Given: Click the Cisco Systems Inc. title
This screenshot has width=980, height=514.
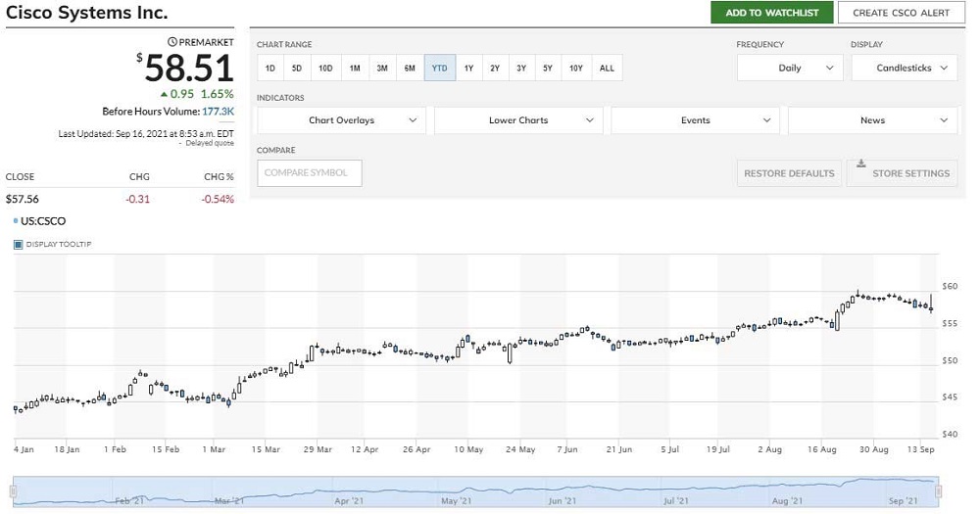Looking at the screenshot, I should 87,12.
